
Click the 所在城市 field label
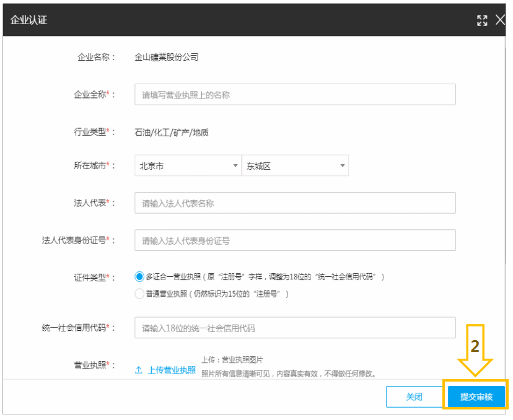coord(94,166)
